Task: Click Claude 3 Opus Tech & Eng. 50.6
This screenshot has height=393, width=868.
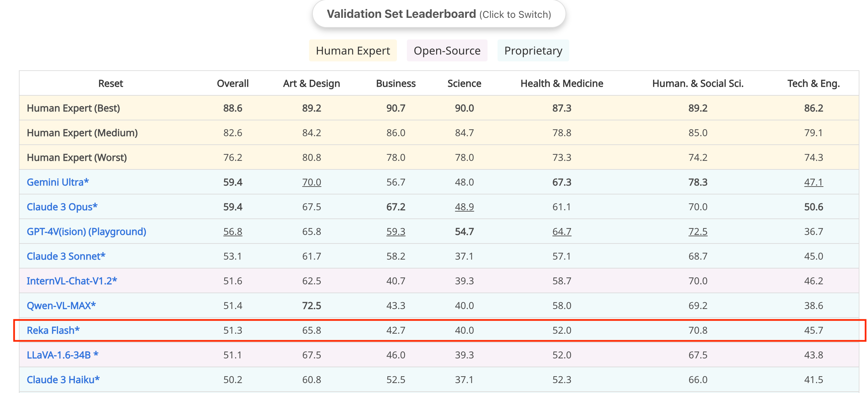Action: (x=813, y=207)
